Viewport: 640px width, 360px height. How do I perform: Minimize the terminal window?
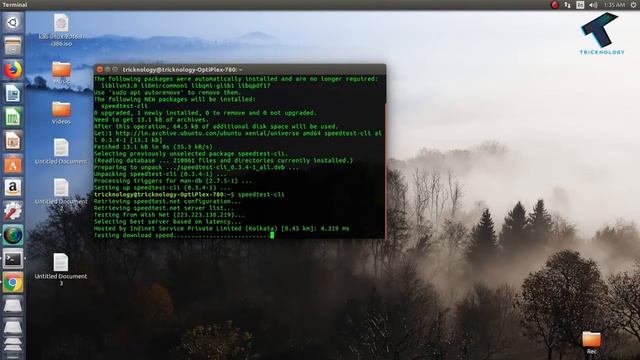point(108,70)
